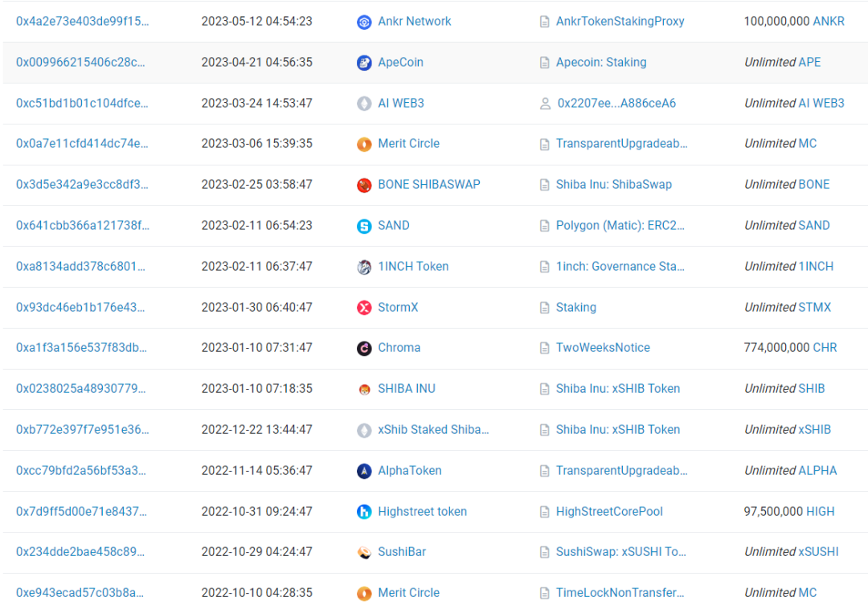Select the timestamp 2023-02-25 03:58:47
The width and height of the screenshot is (868, 605).
[x=257, y=184]
